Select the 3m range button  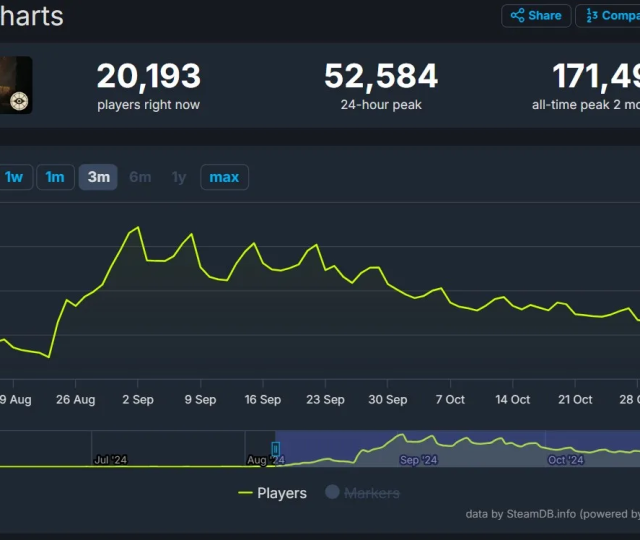98,177
